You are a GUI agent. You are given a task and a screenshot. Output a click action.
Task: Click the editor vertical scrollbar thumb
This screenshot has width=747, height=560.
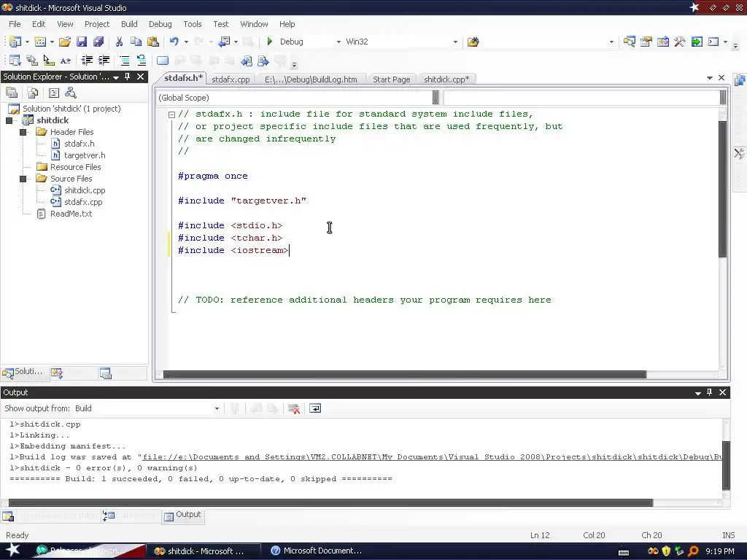(x=723, y=189)
